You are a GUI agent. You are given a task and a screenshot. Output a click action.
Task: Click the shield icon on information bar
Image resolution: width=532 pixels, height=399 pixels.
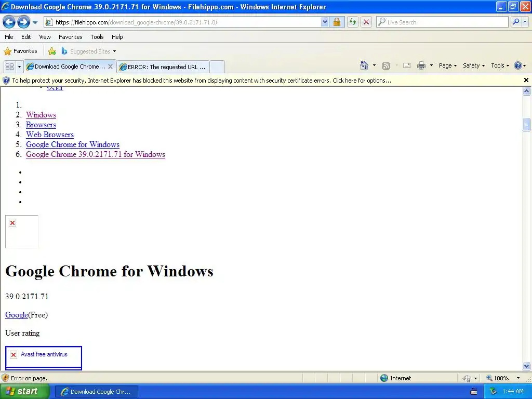(x=6, y=81)
